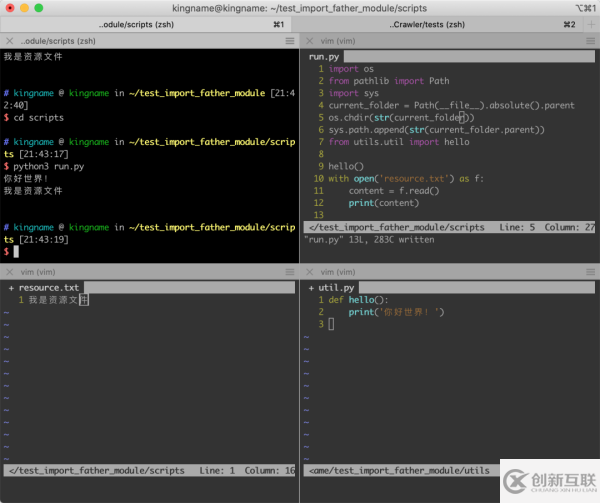Click the with open('resource.txt') line

(406, 179)
